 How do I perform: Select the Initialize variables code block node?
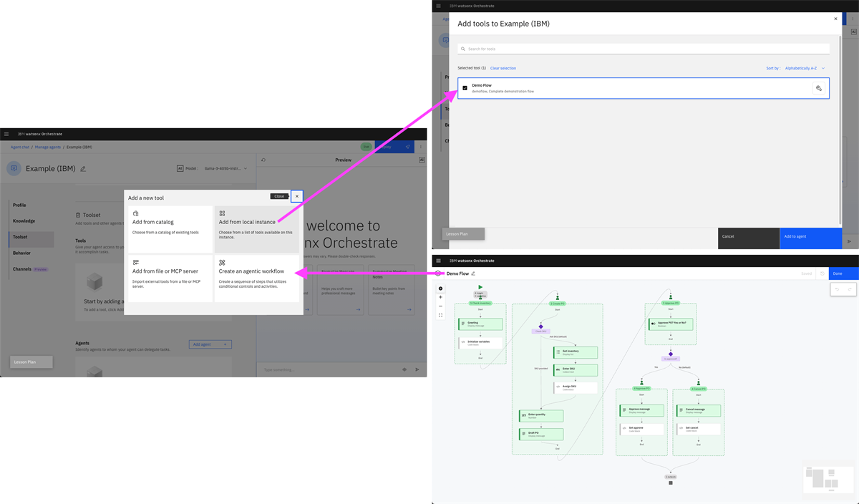pos(480,343)
